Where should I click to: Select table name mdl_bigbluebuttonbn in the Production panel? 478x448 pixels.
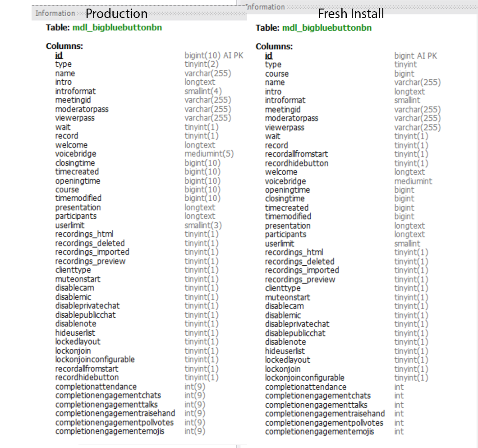117,28
